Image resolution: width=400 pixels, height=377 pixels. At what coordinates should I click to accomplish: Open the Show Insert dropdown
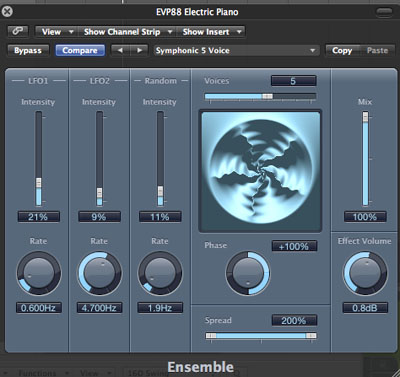tap(211, 32)
